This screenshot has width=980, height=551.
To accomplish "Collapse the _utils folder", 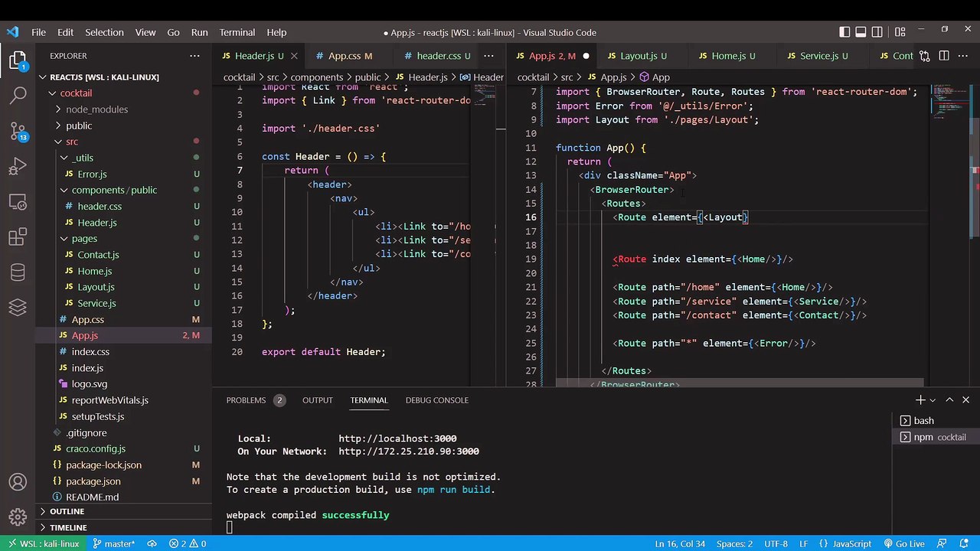I will coord(64,158).
